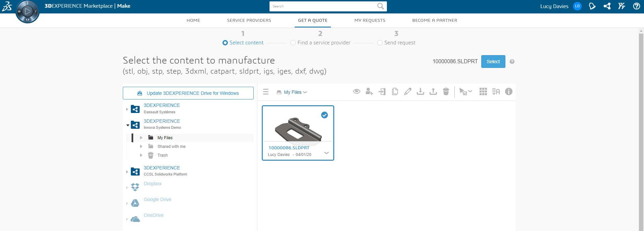Click in the top Search field

[x=324, y=6]
